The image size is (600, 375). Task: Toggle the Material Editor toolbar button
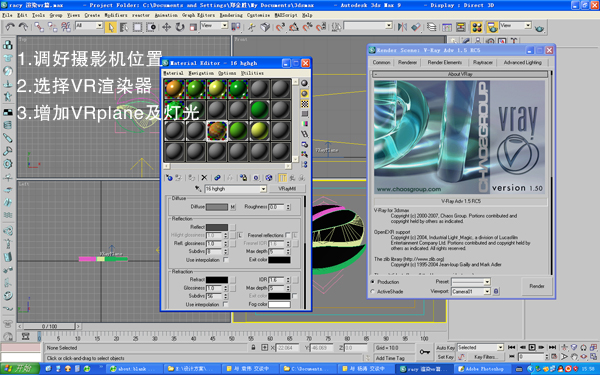click(x=477, y=27)
